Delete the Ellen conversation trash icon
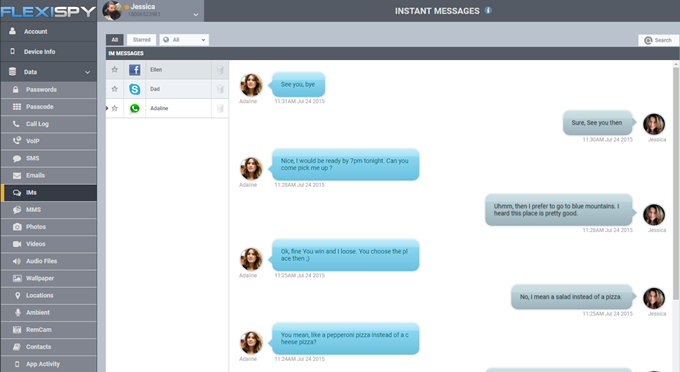This screenshot has width=680, height=372. point(220,70)
